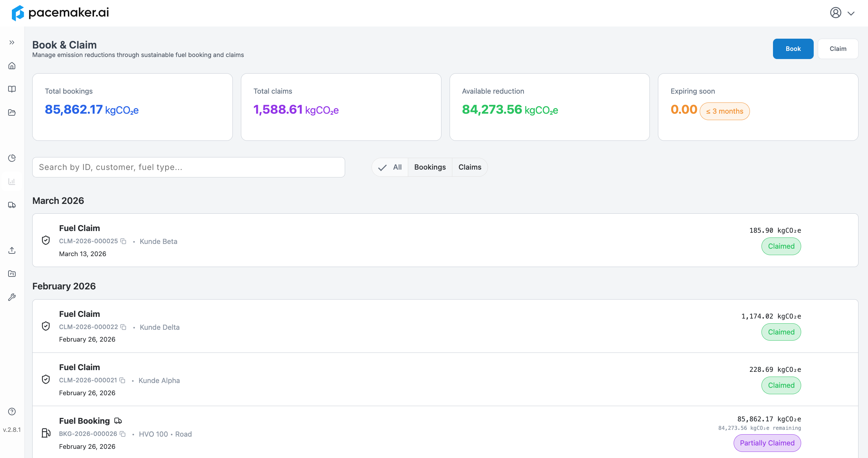Open the help question mark icon

click(x=12, y=412)
